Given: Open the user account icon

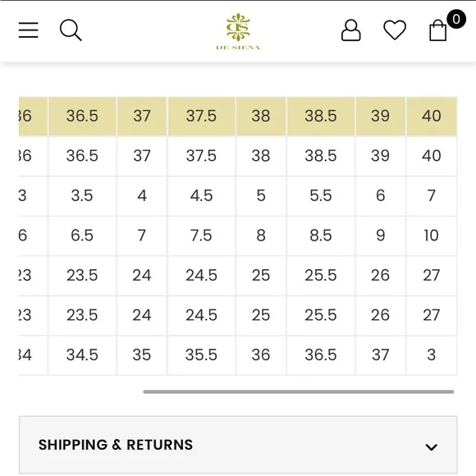Looking at the screenshot, I should point(351,30).
